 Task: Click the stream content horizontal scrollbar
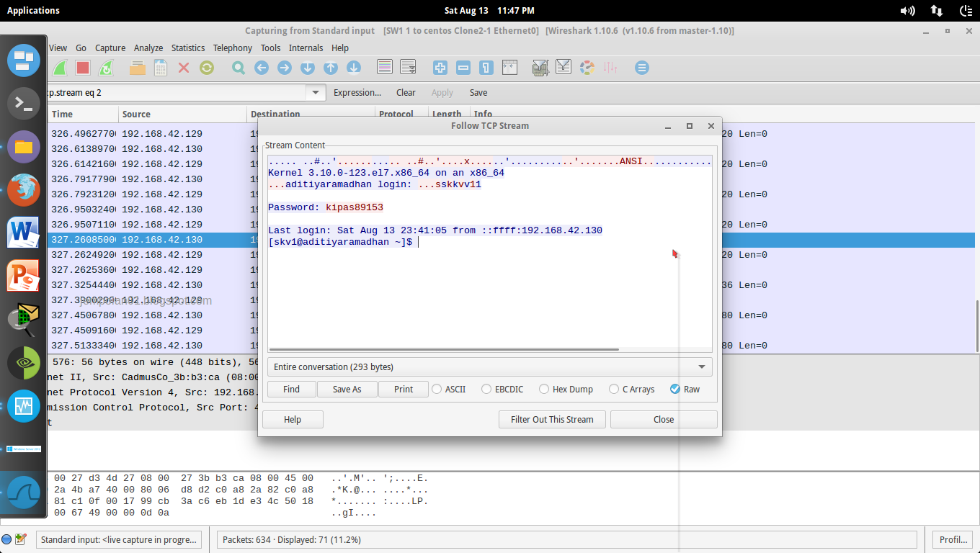(x=444, y=349)
